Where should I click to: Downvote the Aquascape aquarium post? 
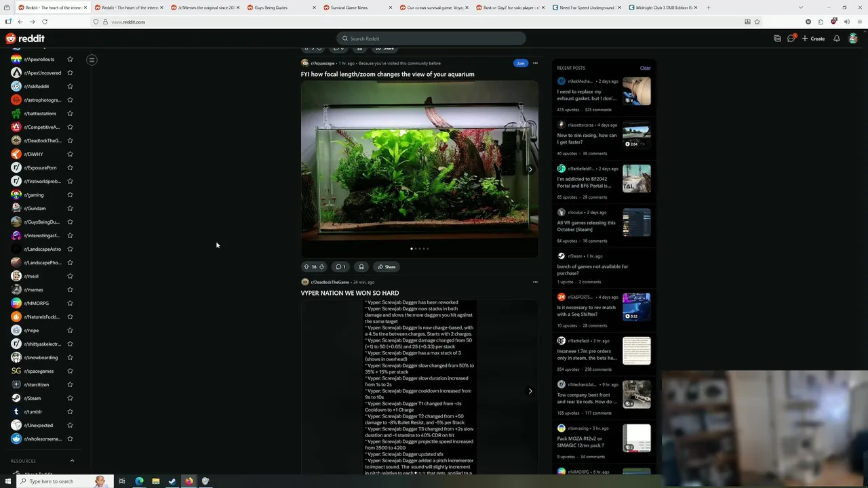321,266
